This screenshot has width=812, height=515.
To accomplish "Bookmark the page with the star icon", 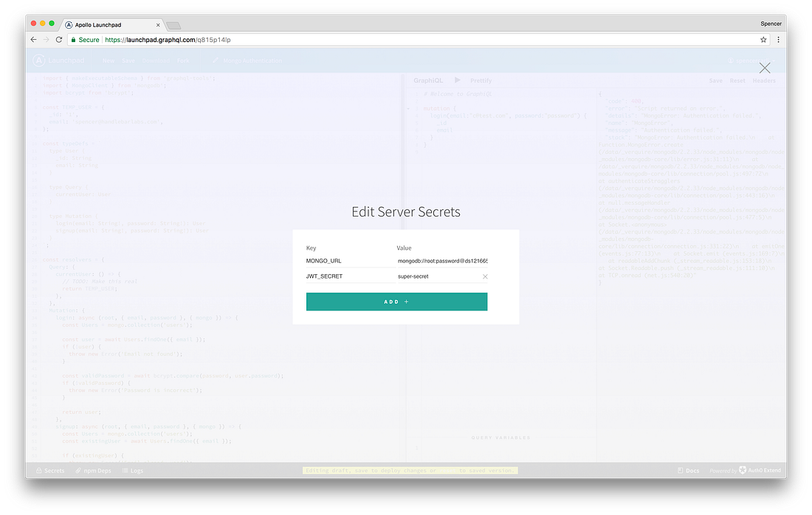I will tap(763, 39).
